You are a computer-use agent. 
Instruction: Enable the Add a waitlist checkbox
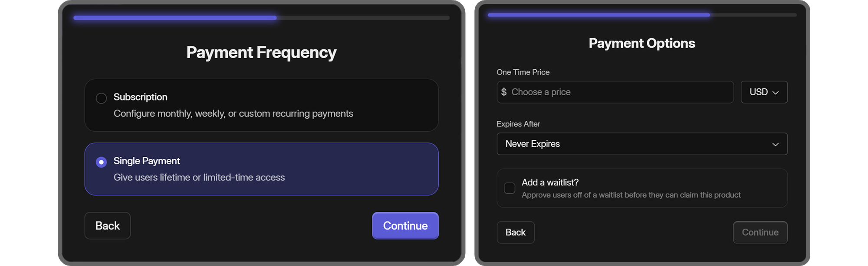pos(510,188)
